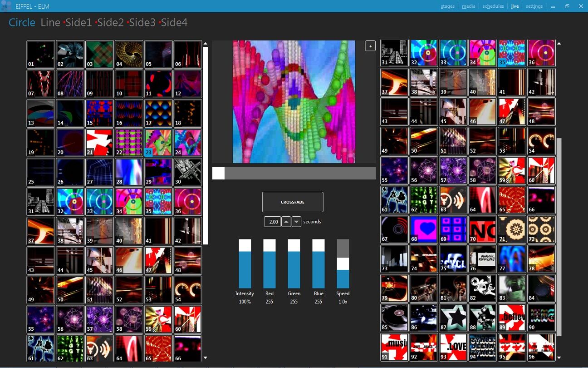Select star thumbnail 87 in right grid
The width and height of the screenshot is (588, 368).
453,318
